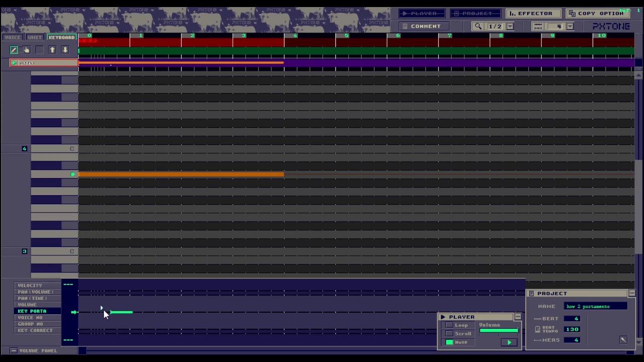644x362 pixels.
Task: Open the grid division 4 dropdown
Action: coord(570,26)
